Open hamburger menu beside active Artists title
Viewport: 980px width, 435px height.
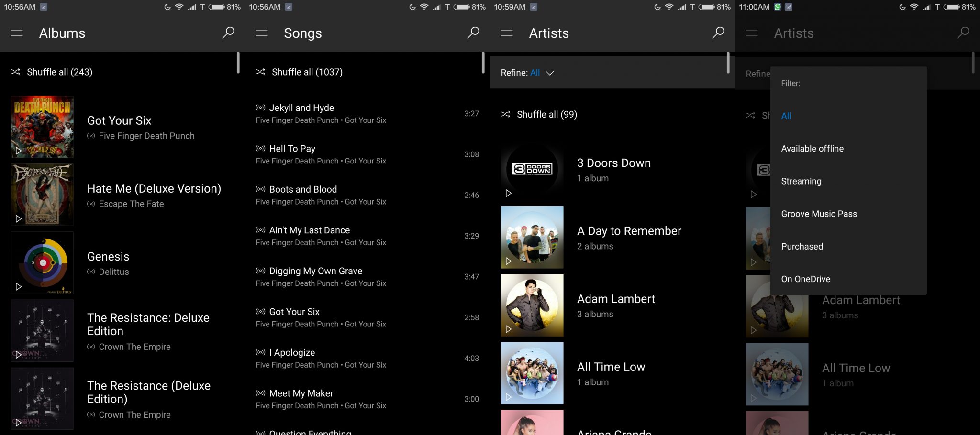[507, 33]
